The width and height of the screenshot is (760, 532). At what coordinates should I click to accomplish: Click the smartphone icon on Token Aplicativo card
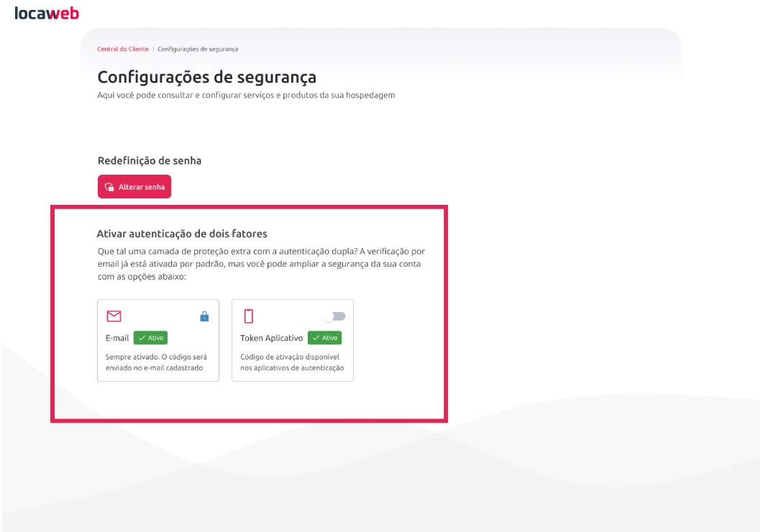[248, 315]
